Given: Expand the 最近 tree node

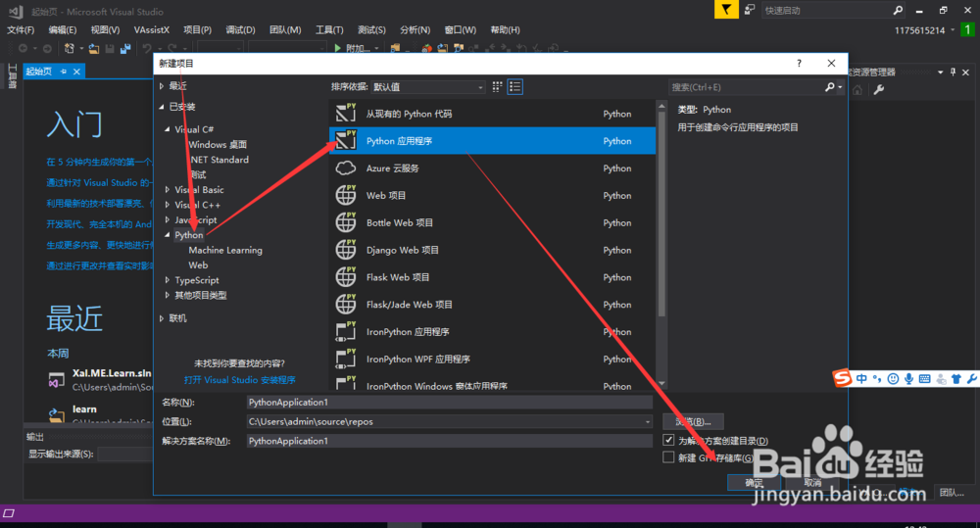Looking at the screenshot, I should coord(162,86).
